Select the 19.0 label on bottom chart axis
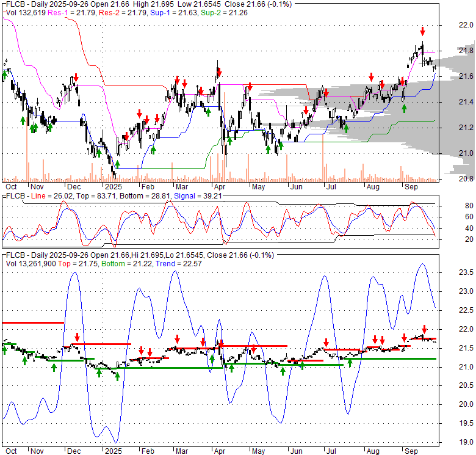476x455 pixels. (466, 442)
